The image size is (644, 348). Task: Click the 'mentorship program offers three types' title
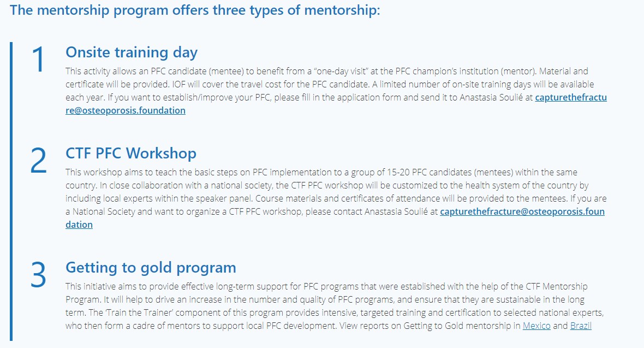pyautogui.click(x=195, y=10)
